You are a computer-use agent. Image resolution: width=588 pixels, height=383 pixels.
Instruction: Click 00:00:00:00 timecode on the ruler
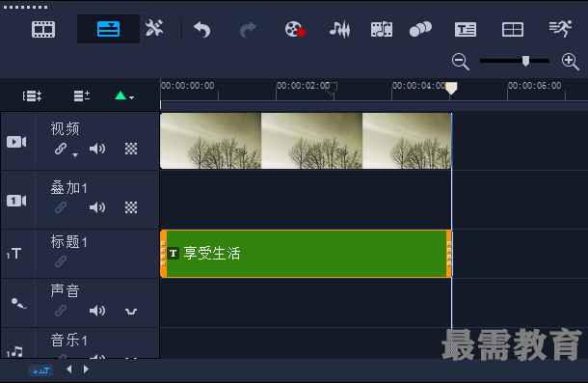(188, 86)
